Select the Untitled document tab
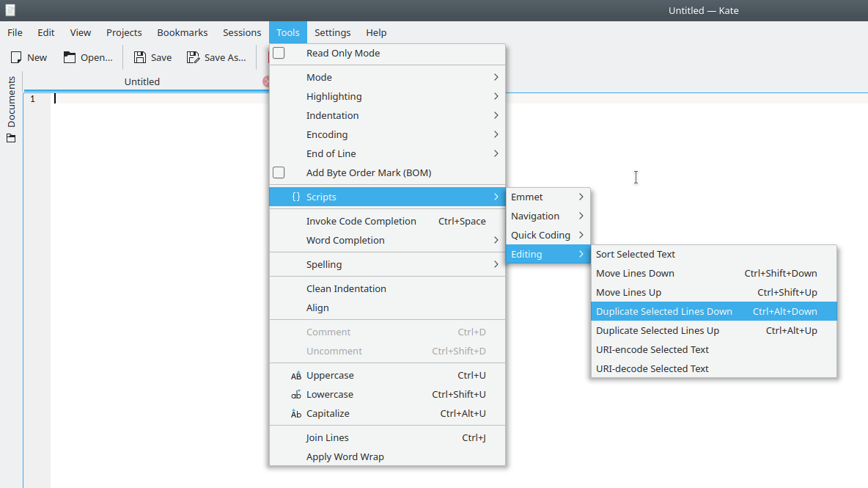The height and width of the screenshot is (488, 868). coord(142,82)
